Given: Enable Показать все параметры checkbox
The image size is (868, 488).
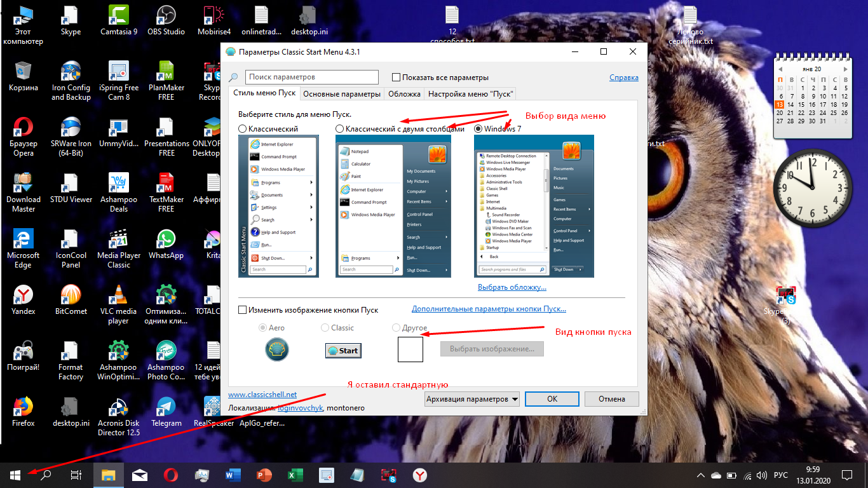Looking at the screenshot, I should (397, 78).
